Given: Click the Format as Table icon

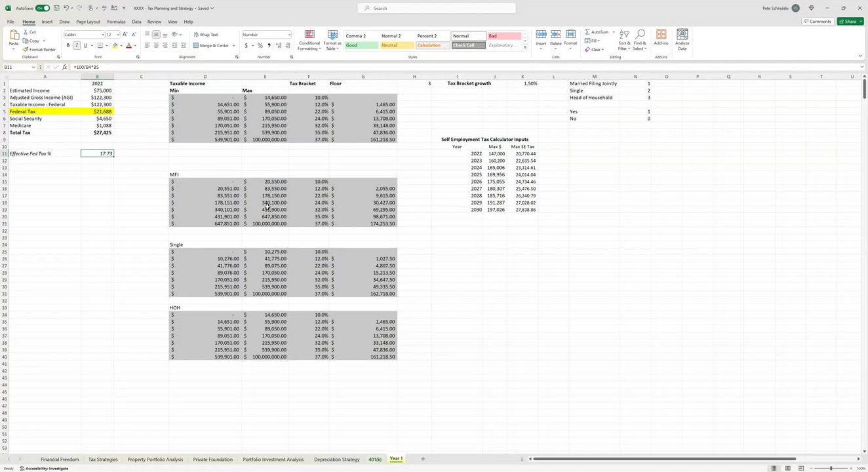Looking at the screenshot, I should [332, 35].
